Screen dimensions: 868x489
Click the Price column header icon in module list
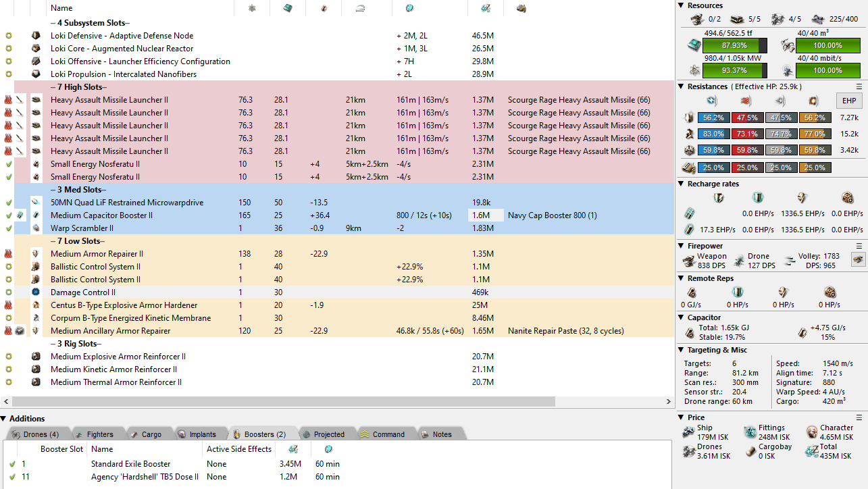tap(485, 8)
